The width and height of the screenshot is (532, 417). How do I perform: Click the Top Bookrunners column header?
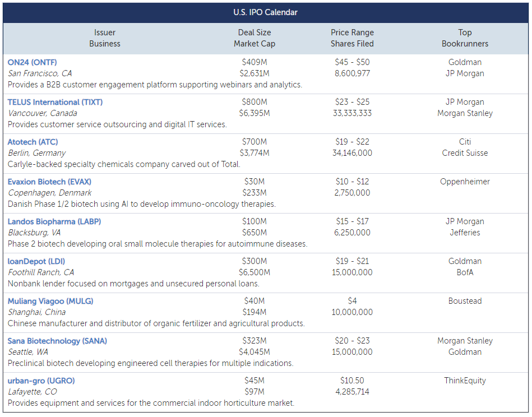coord(465,38)
